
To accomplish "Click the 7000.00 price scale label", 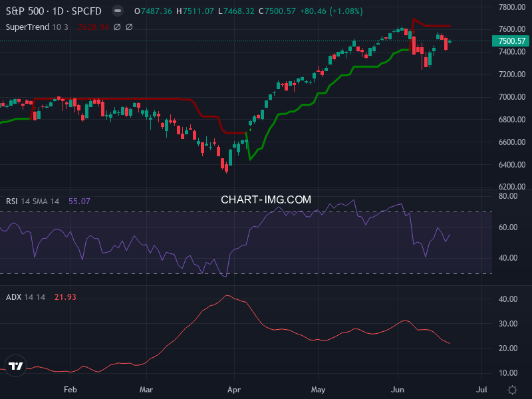I will pyautogui.click(x=512, y=97).
